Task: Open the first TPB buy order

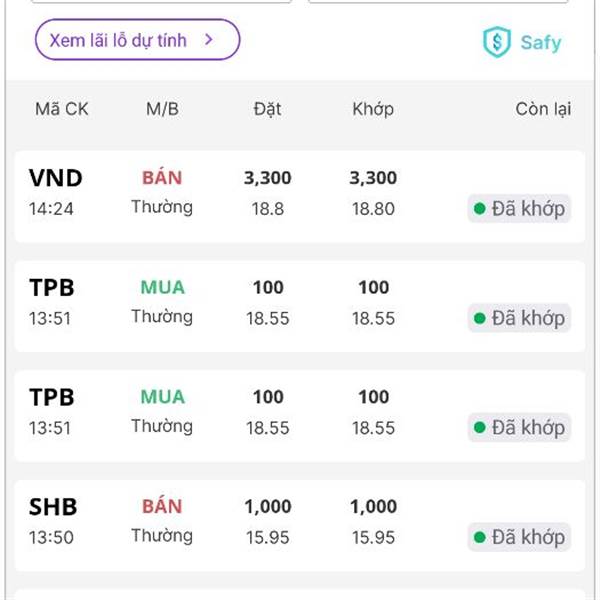Action: click(x=300, y=306)
